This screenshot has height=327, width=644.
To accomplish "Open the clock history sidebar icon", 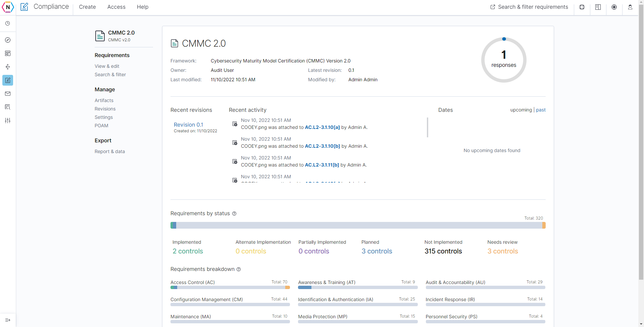I will click(x=8, y=24).
